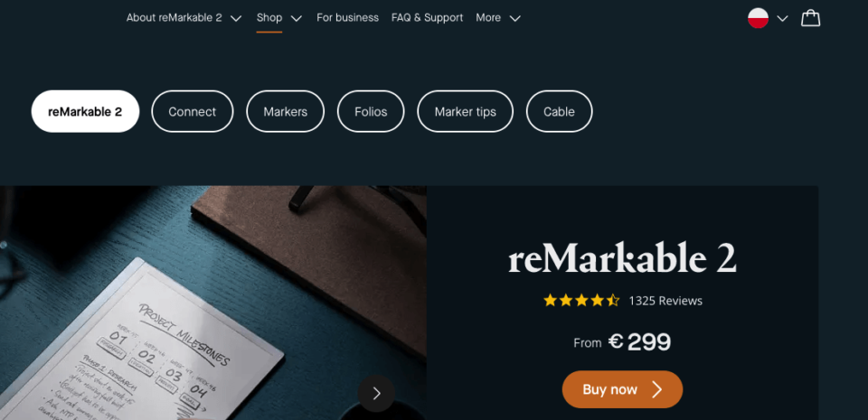868x420 pixels.
Task: Click the next image arrow on product photo
Action: 376,394
